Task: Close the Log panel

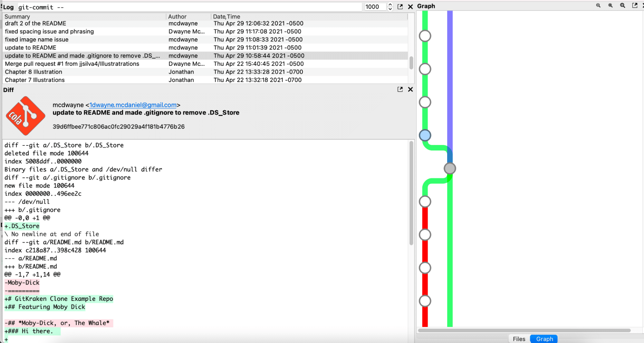Action: coord(410,7)
